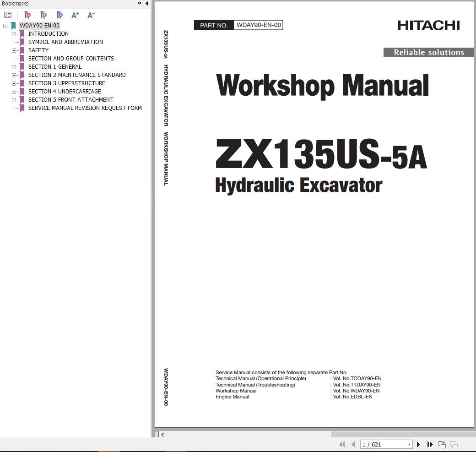This screenshot has width=476, height=452.
Task: Click the ZX135US-5A model title
Action: point(321,154)
